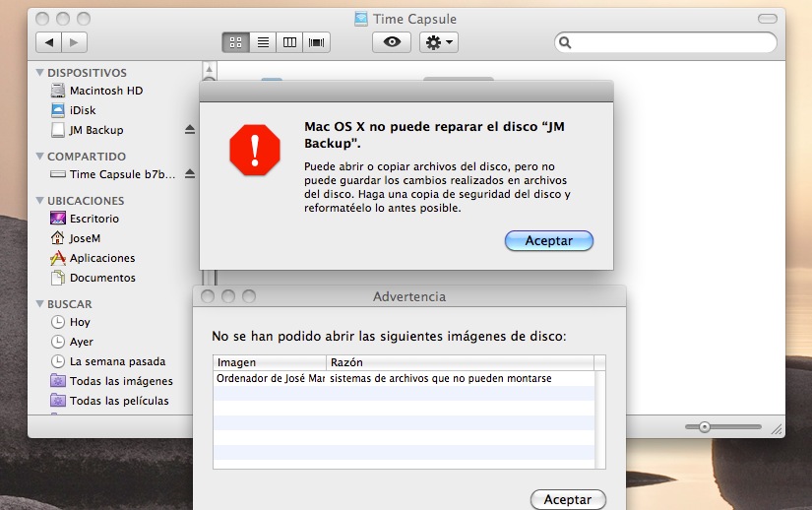
Task: Select iDisk in the sidebar
Action: click(x=74, y=110)
